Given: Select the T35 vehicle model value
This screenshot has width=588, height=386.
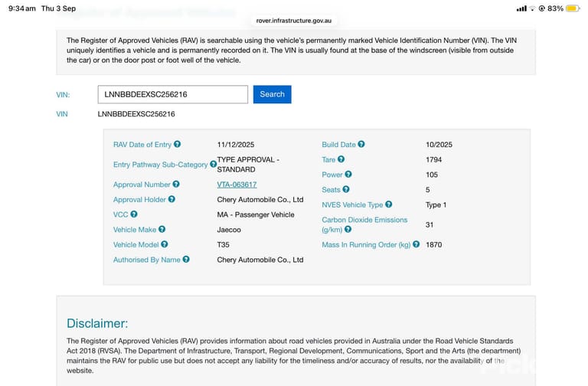Looking at the screenshot, I should (223, 244).
